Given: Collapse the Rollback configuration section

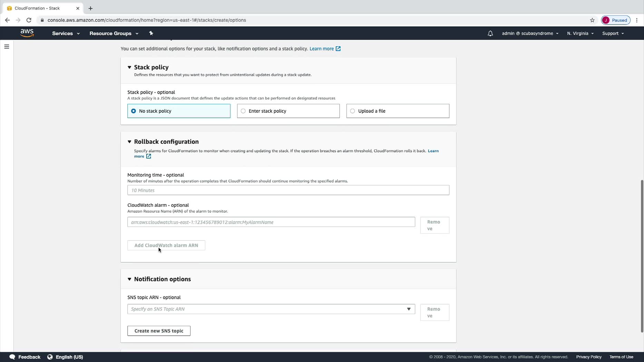Looking at the screenshot, I should pyautogui.click(x=129, y=142).
